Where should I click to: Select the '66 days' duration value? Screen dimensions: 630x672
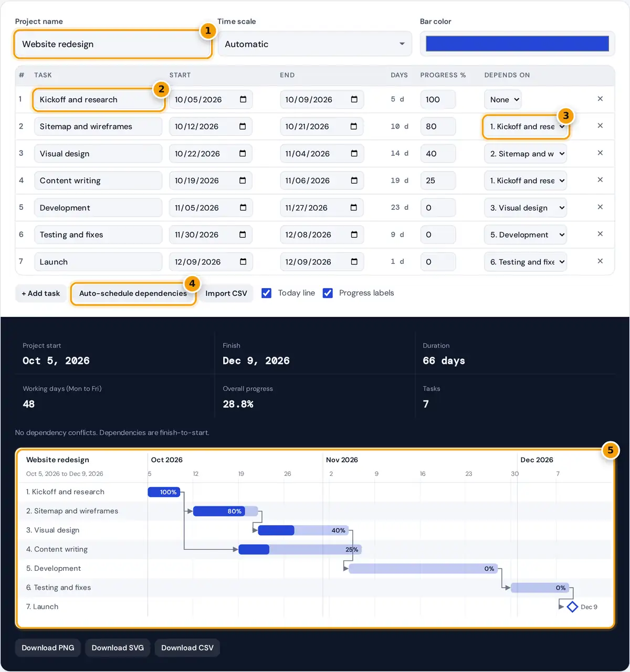click(444, 361)
